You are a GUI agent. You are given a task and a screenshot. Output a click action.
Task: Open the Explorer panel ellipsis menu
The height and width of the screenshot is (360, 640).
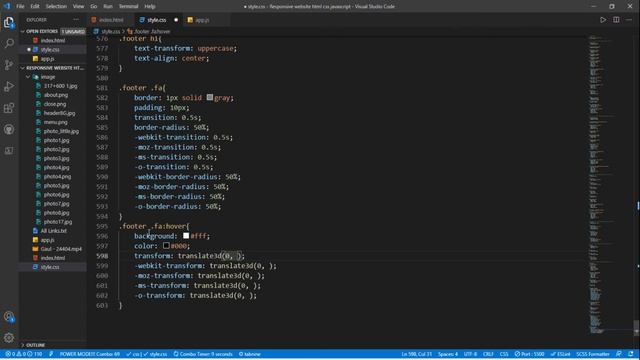(x=76, y=20)
